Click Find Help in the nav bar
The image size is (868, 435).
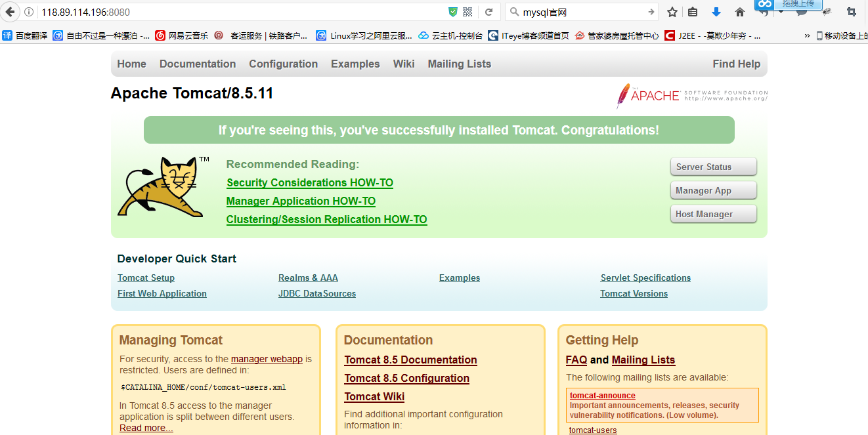(x=737, y=64)
